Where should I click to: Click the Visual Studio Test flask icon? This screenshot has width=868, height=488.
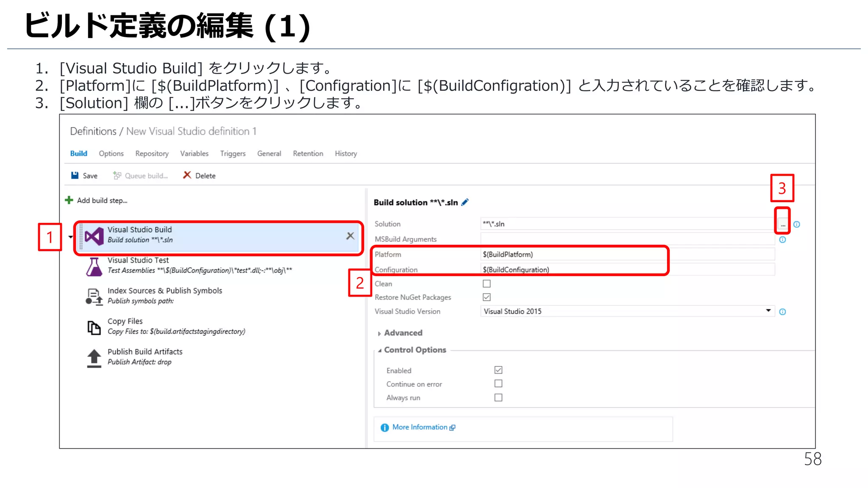click(x=94, y=266)
